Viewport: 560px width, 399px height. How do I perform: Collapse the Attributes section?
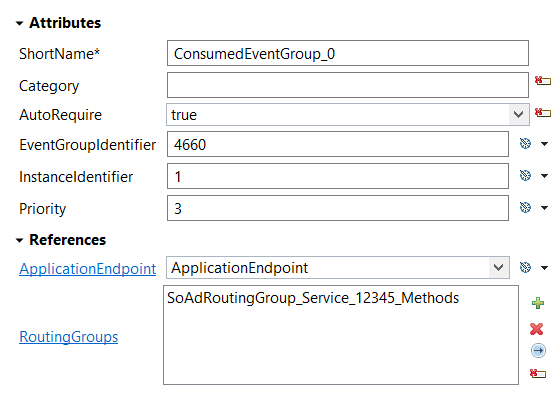point(20,24)
